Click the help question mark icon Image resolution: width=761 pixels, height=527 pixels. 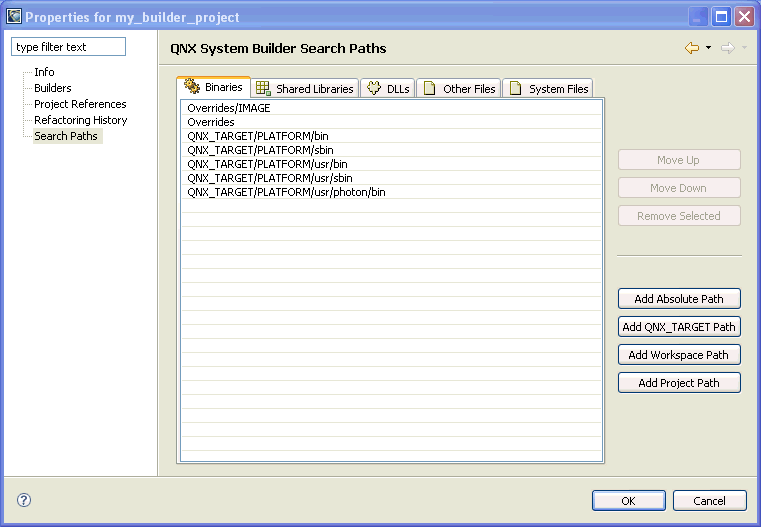tap(24, 501)
